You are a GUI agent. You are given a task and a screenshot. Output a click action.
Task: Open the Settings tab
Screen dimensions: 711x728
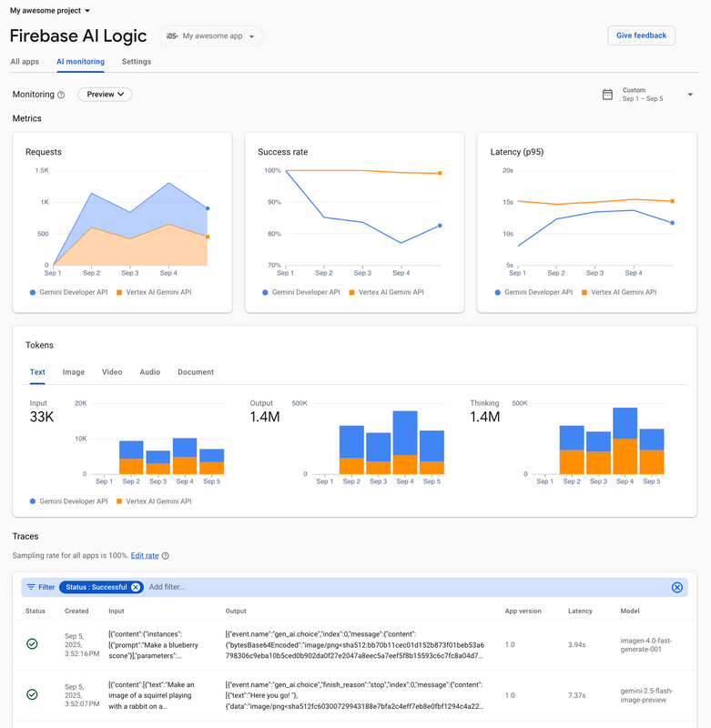(x=137, y=61)
